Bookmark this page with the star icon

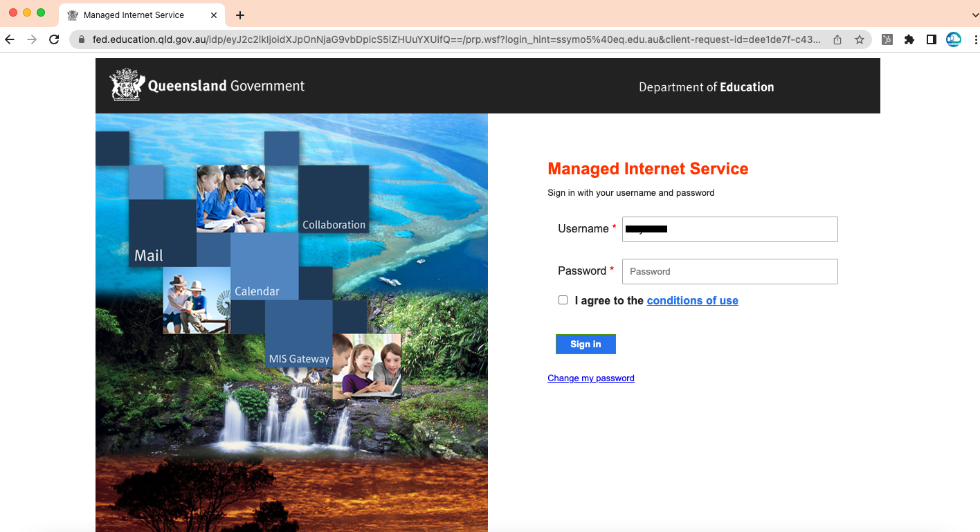(x=860, y=39)
